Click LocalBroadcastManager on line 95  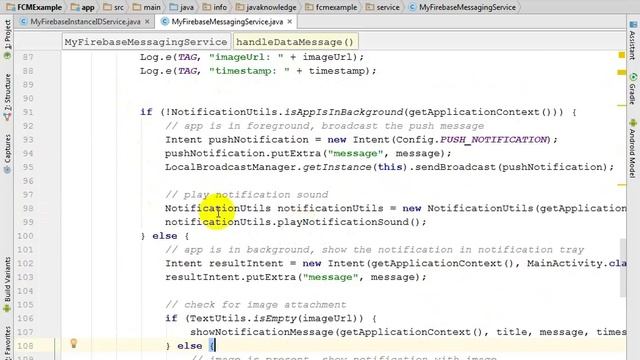click(231, 167)
